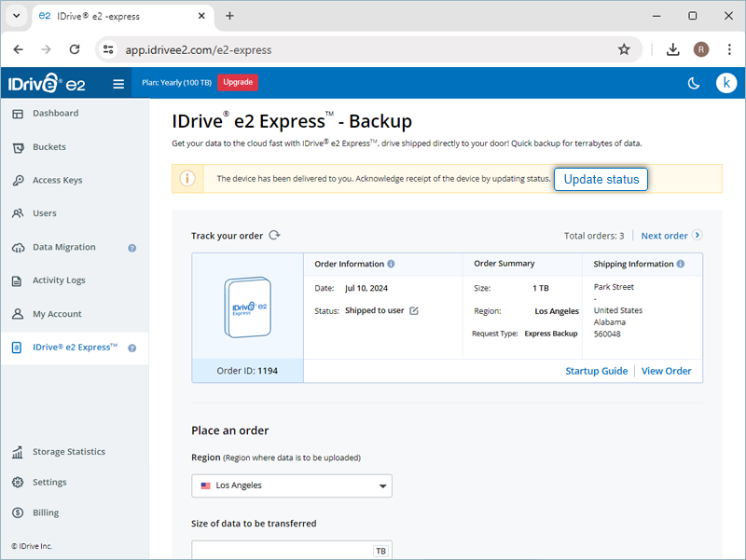The image size is (746, 560).
Task: Open Storage Statistics chart icon
Action: click(18, 452)
